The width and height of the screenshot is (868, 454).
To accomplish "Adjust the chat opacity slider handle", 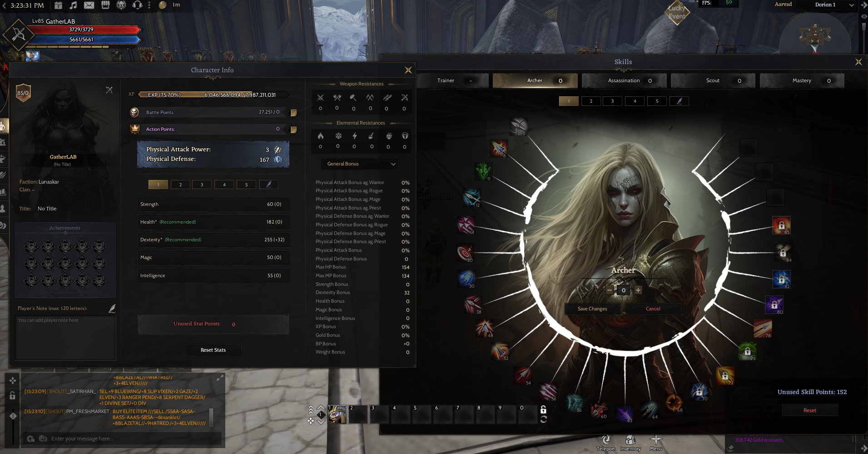I will coord(13,416).
